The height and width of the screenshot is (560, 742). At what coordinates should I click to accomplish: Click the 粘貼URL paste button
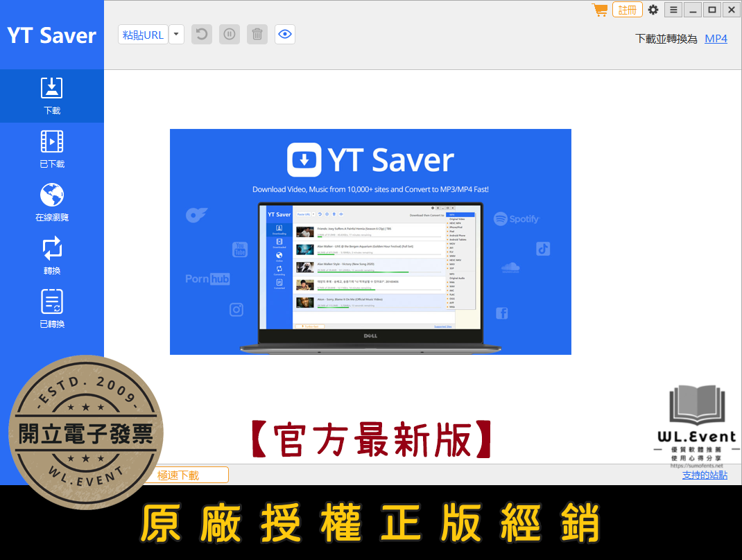tap(143, 35)
